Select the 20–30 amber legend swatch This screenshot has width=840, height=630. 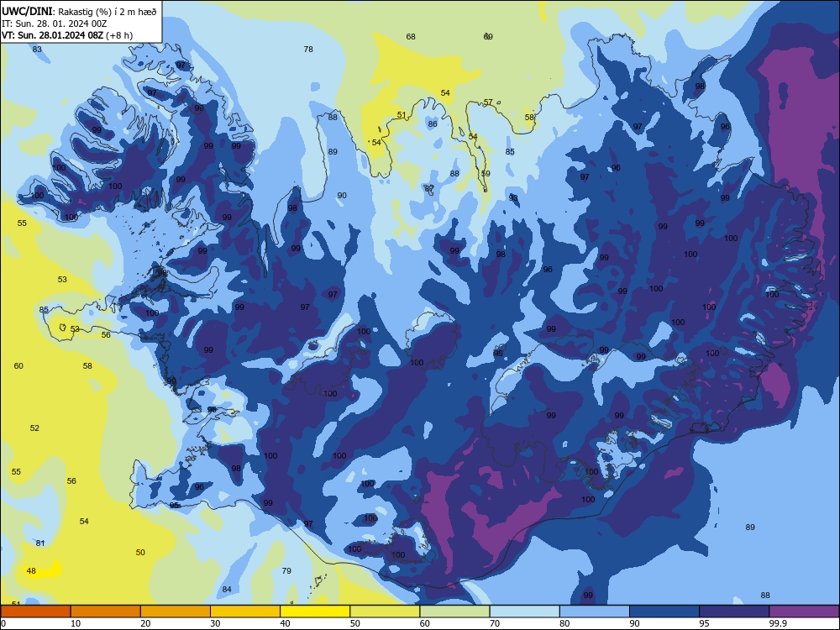[x=176, y=612]
